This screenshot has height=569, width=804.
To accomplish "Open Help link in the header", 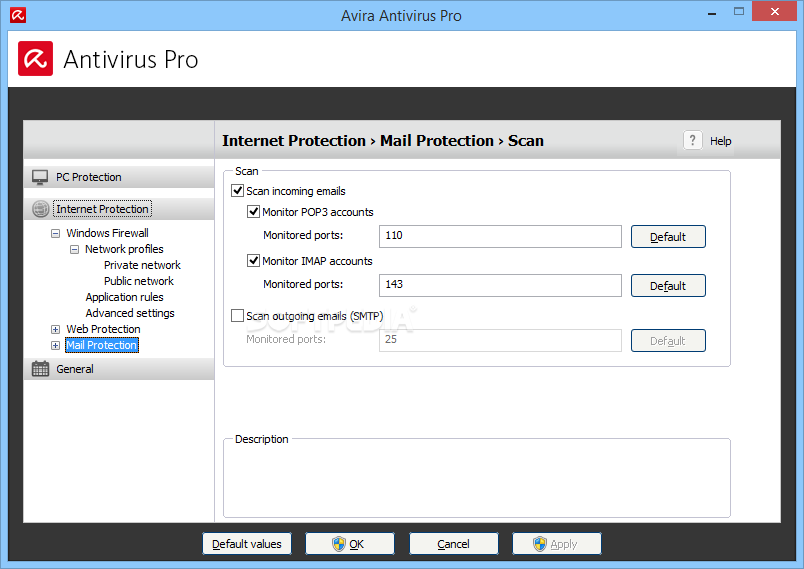I will pos(720,141).
